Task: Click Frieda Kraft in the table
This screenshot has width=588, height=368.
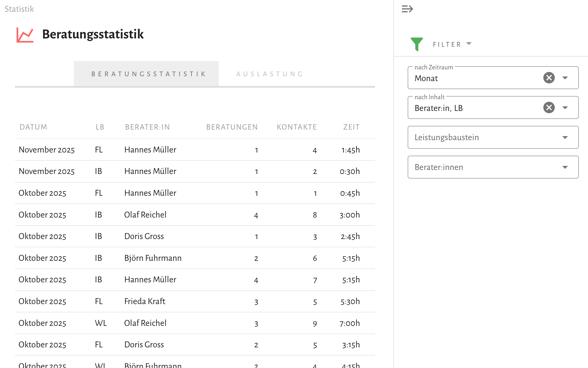Action: (145, 301)
